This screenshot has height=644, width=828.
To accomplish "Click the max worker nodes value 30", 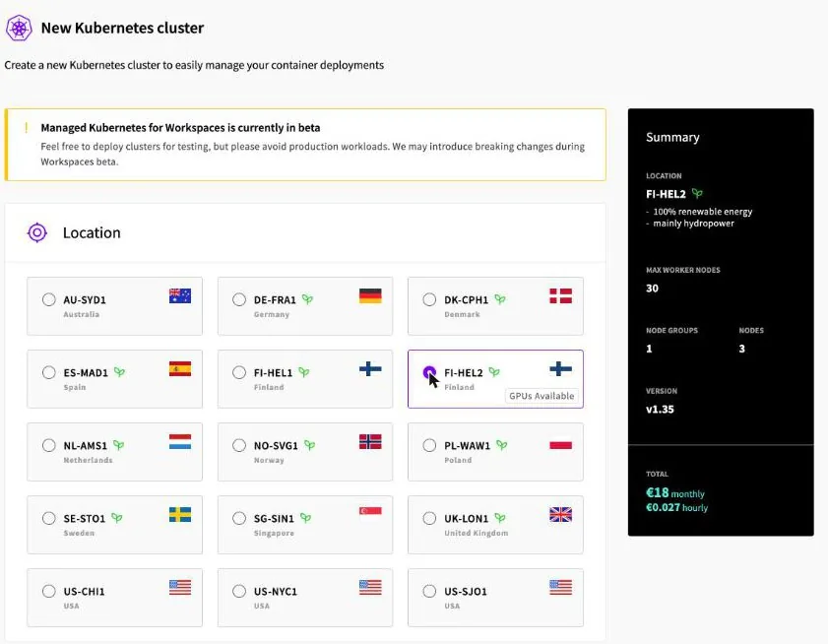I will [x=652, y=288].
